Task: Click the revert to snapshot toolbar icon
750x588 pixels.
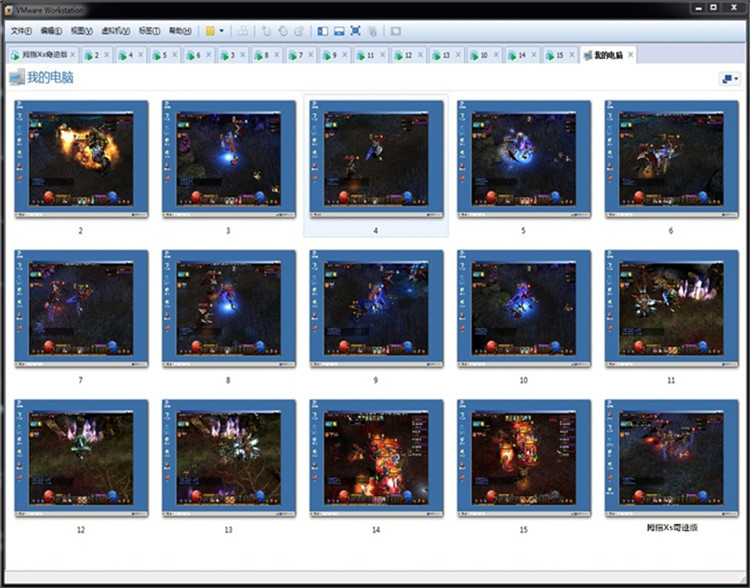Action: pyautogui.click(x=283, y=31)
